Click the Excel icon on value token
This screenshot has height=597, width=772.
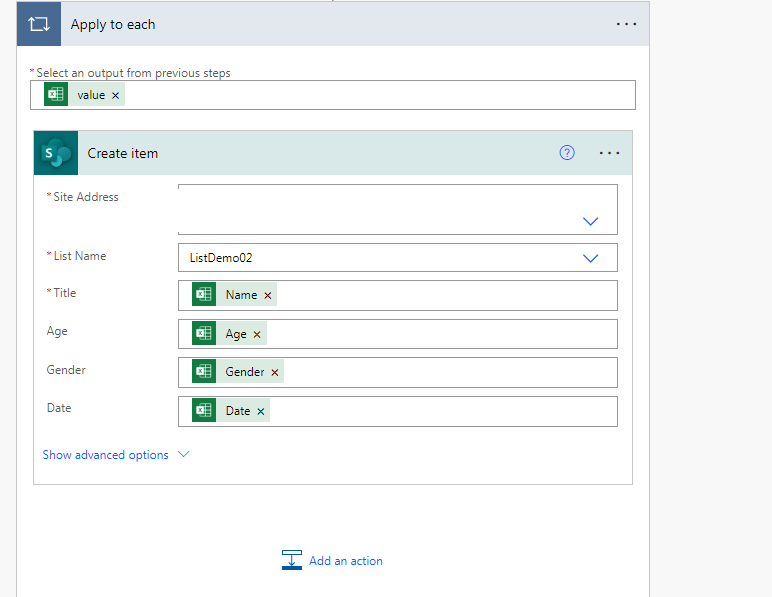pos(56,94)
